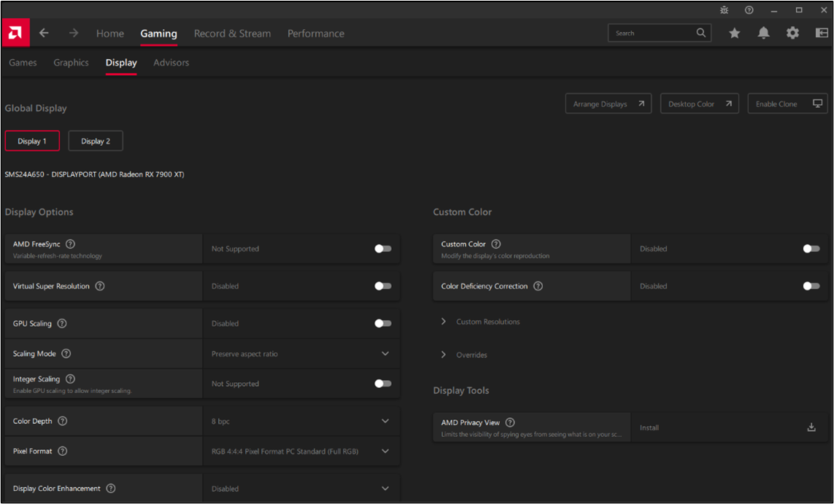834x504 pixels.
Task: Switch to the Advisors subtab
Action: pyautogui.click(x=171, y=63)
